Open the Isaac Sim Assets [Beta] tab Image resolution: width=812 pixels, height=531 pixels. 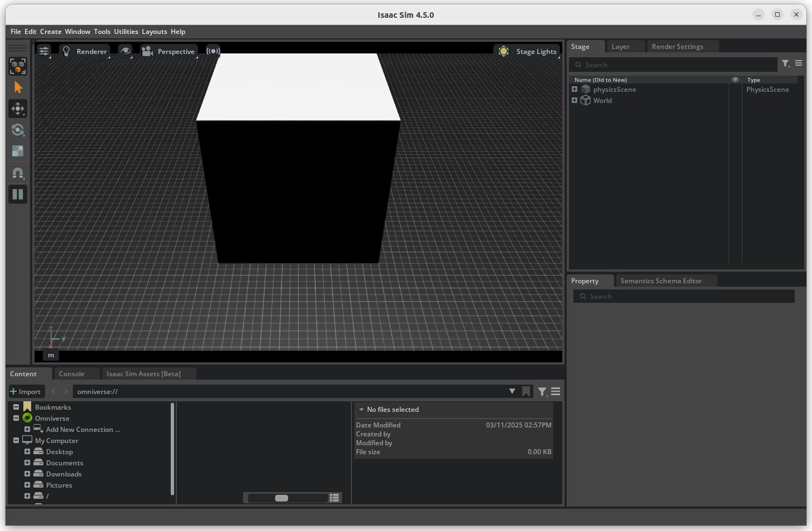pyautogui.click(x=143, y=374)
